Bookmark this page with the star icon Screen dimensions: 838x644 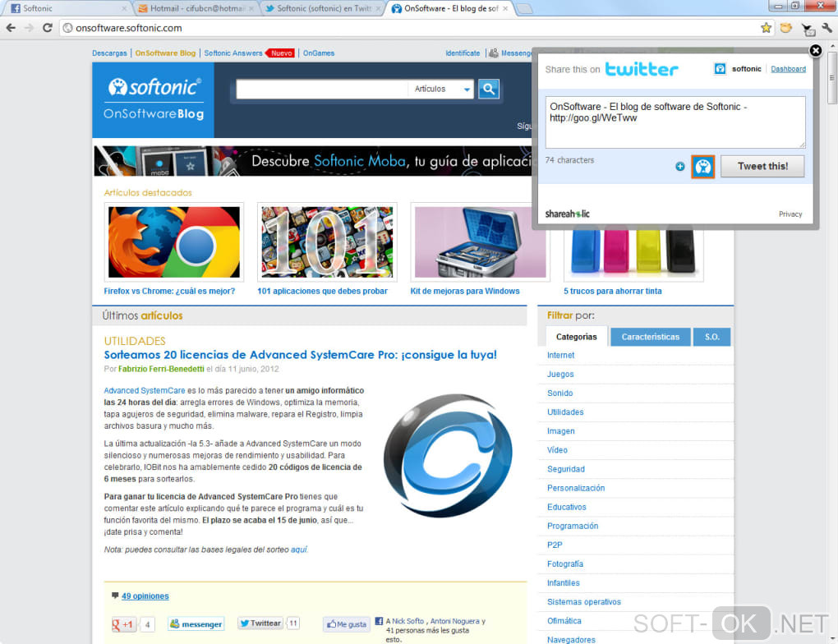point(766,28)
